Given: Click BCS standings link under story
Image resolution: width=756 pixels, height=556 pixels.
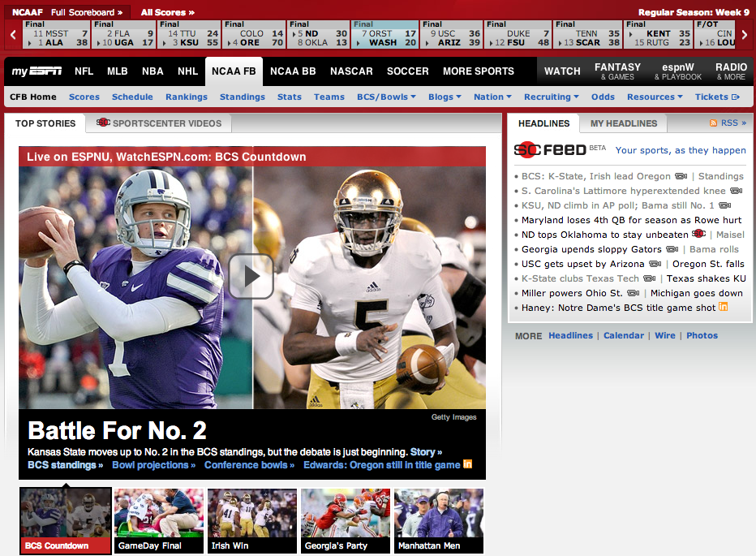Looking at the screenshot, I should 65,465.
